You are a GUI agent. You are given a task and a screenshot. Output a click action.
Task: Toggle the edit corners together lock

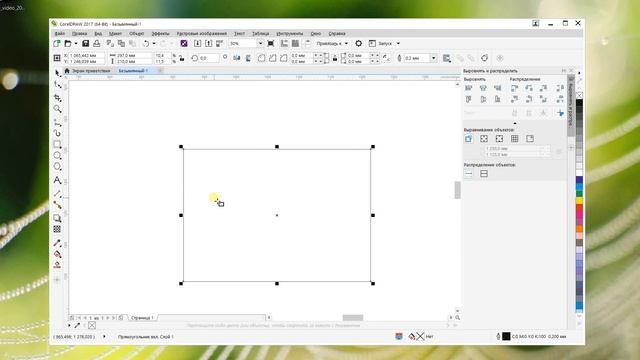pos(335,58)
